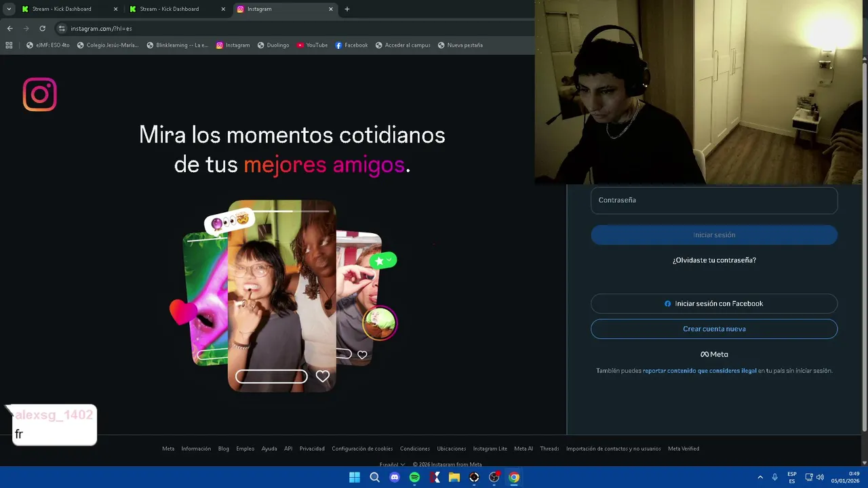Show hidden system tray icons

pyautogui.click(x=760, y=477)
